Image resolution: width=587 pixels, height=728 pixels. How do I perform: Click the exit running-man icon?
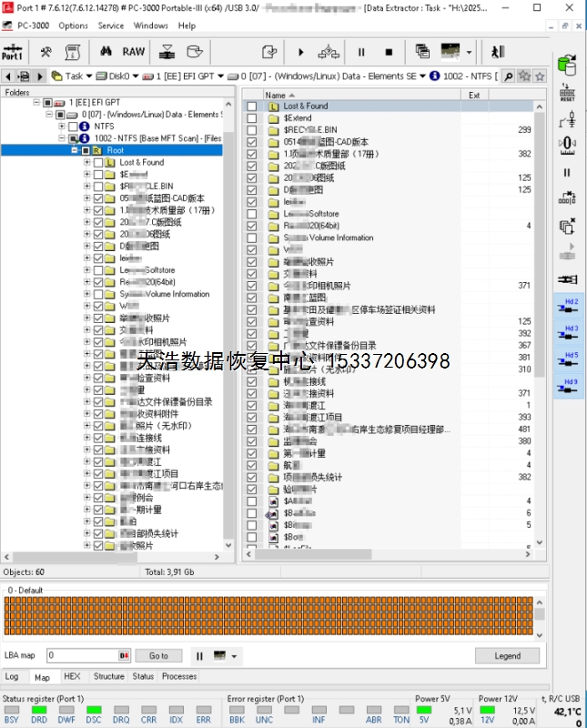(x=498, y=52)
